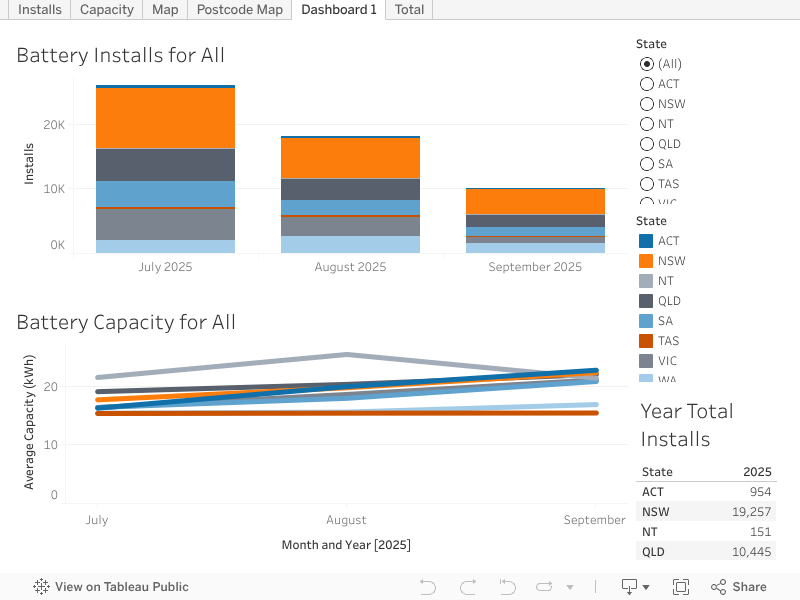Click the Share network icon
Image resolution: width=800 pixels, height=600 pixels.
[x=718, y=587]
